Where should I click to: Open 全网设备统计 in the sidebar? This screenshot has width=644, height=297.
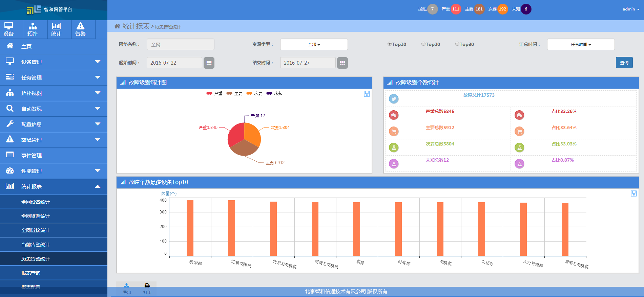point(36,202)
